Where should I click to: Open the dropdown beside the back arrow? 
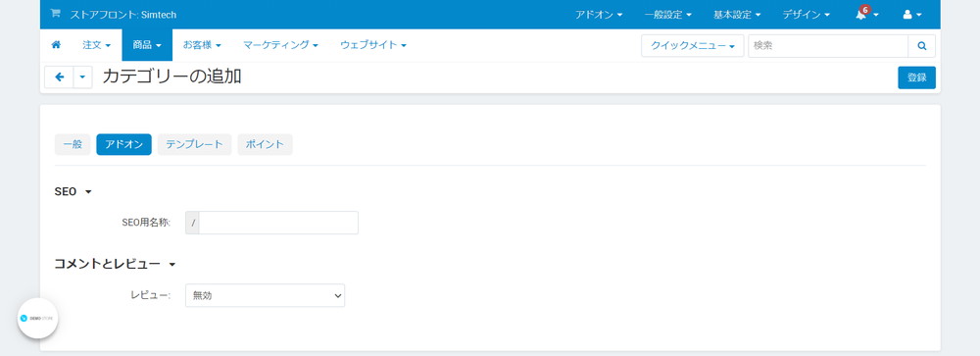pos(83,76)
